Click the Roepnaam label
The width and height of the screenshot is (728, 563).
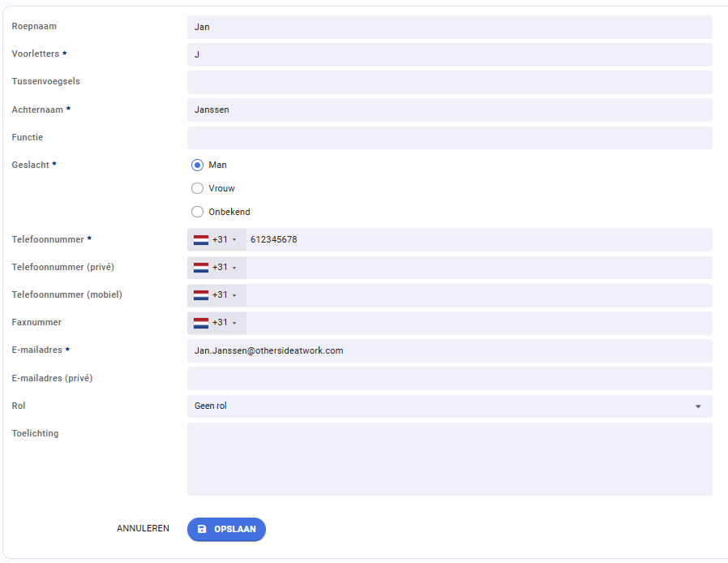click(34, 27)
